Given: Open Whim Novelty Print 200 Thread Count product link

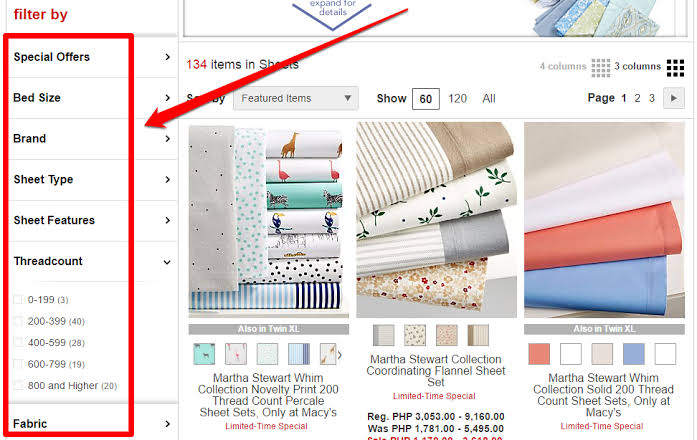Looking at the screenshot, I should [x=268, y=395].
